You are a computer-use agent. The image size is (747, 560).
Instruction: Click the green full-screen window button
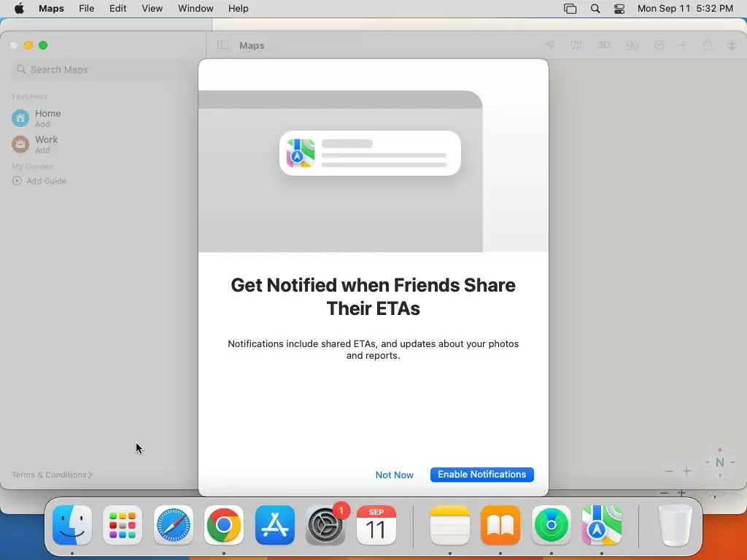coord(43,45)
